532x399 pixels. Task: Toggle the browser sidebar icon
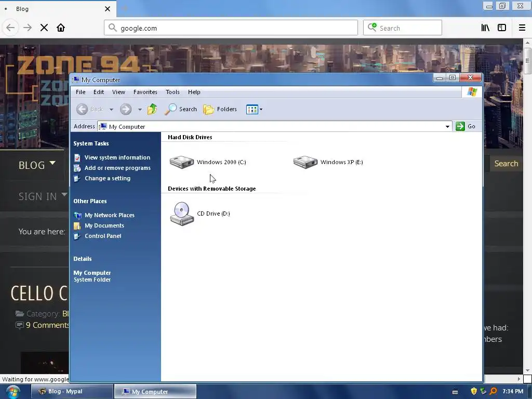point(502,28)
